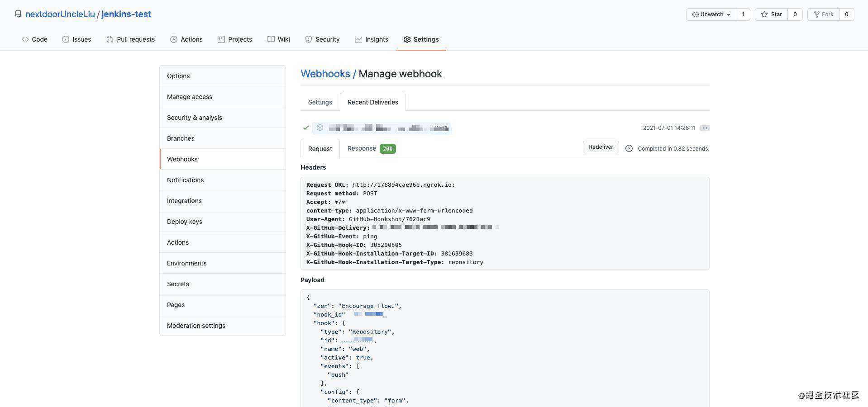Go back via Webhooks breadcrumb link
This screenshot has width=868, height=407.
point(325,74)
